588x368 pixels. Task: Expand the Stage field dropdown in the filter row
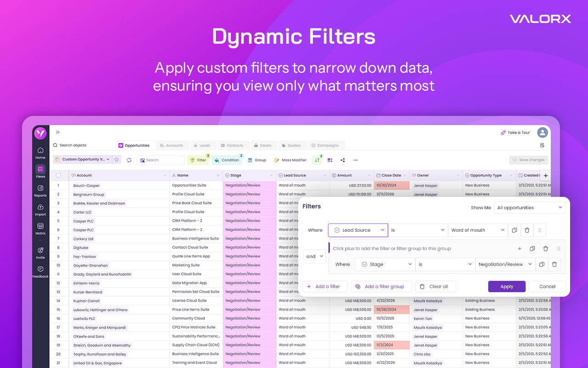point(385,264)
